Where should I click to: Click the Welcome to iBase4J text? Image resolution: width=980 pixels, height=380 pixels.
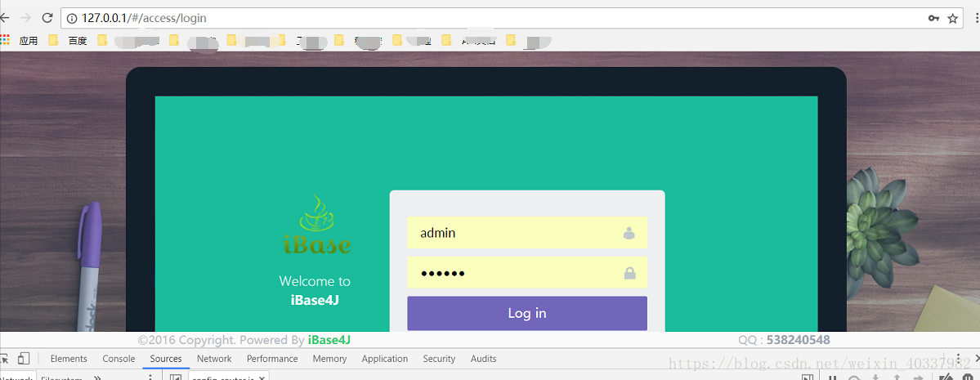[x=315, y=291]
